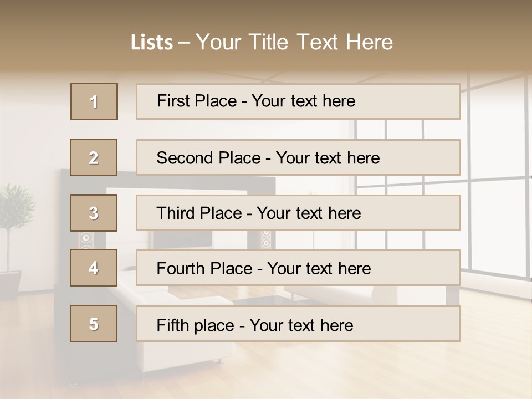Click the bold word Lists in title
The image size is (532, 399).
pos(152,43)
